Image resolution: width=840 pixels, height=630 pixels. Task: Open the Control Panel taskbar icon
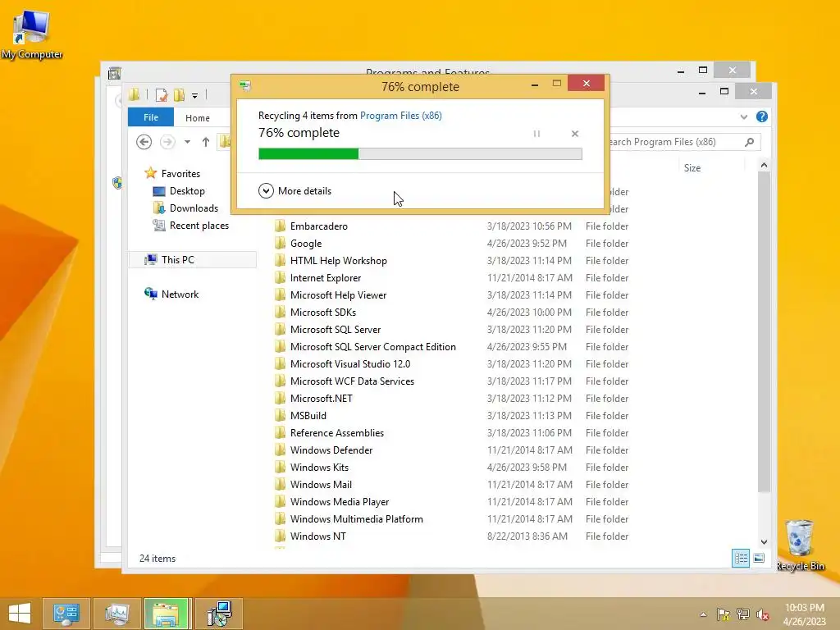66,614
